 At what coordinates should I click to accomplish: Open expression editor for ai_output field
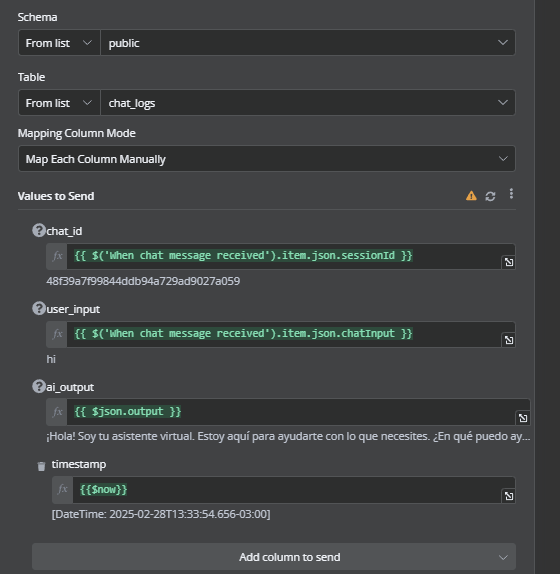523,418
